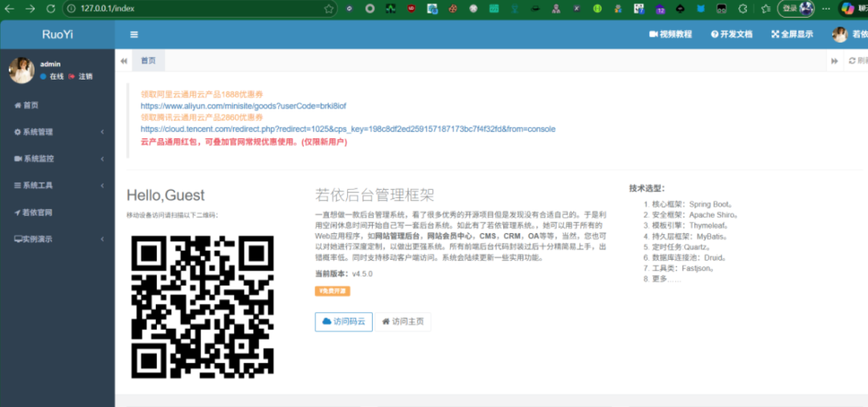Open the green H circle extension icon
Image resolution: width=868 pixels, height=407 pixels.
tap(598, 9)
